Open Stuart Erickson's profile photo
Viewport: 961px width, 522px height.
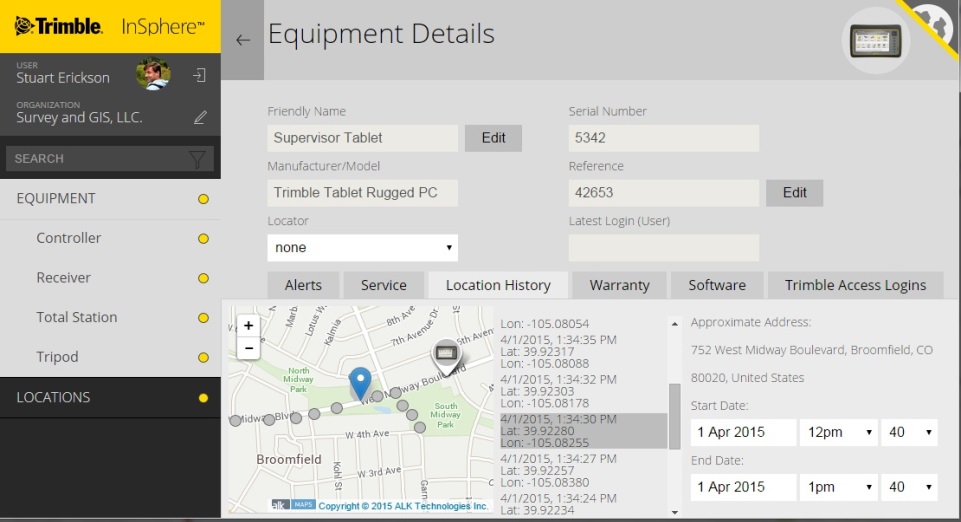pos(153,74)
